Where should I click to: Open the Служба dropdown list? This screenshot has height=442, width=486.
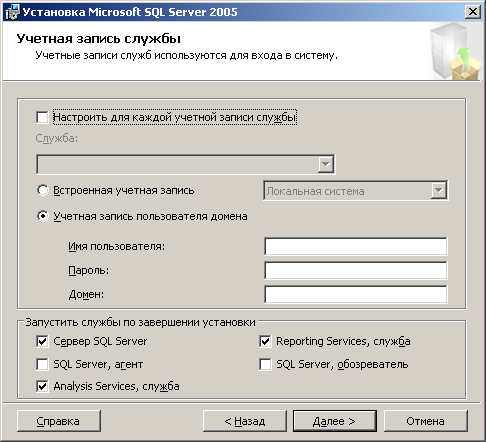click(x=326, y=164)
